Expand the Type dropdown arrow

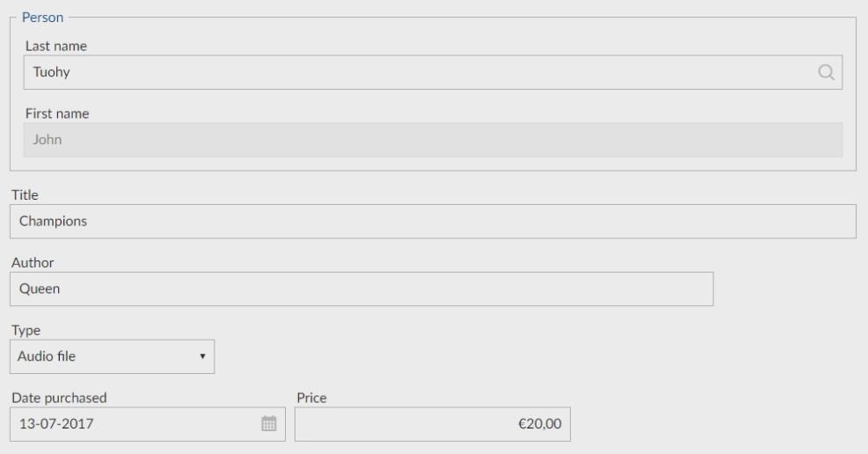coord(201,357)
